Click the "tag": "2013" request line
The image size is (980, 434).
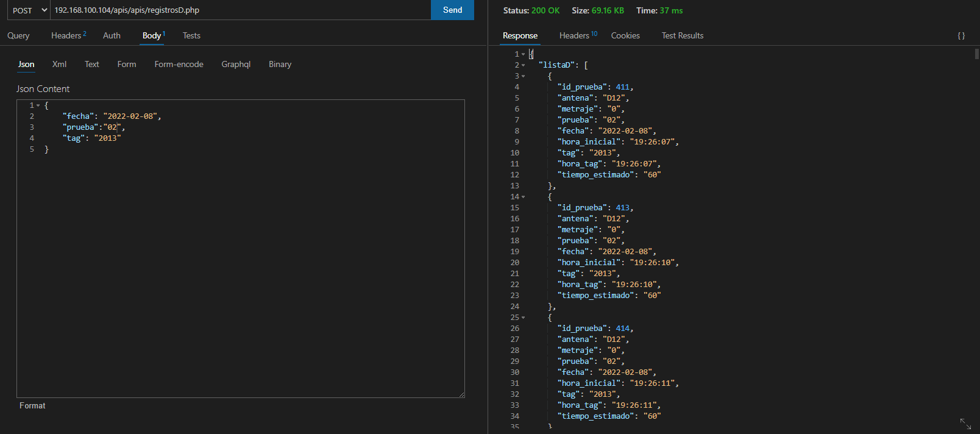[91, 138]
